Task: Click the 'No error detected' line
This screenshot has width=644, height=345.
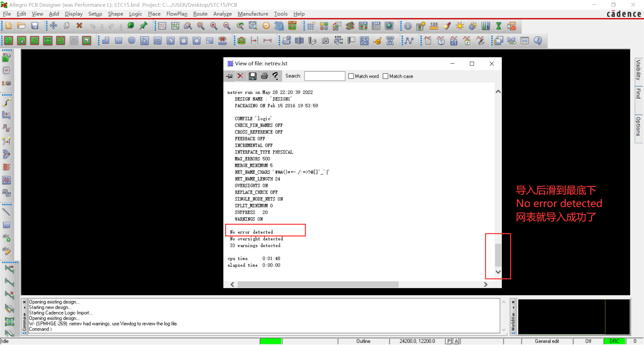Action: click(x=252, y=232)
